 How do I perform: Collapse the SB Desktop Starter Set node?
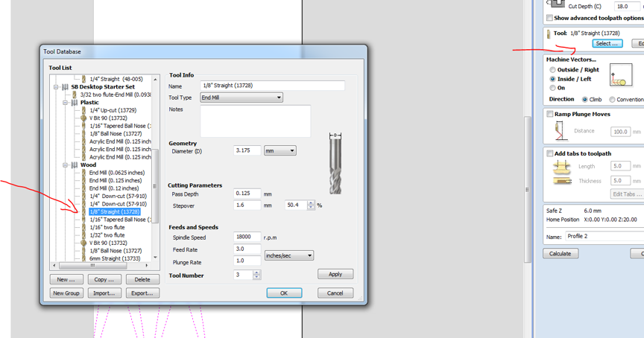56,87
